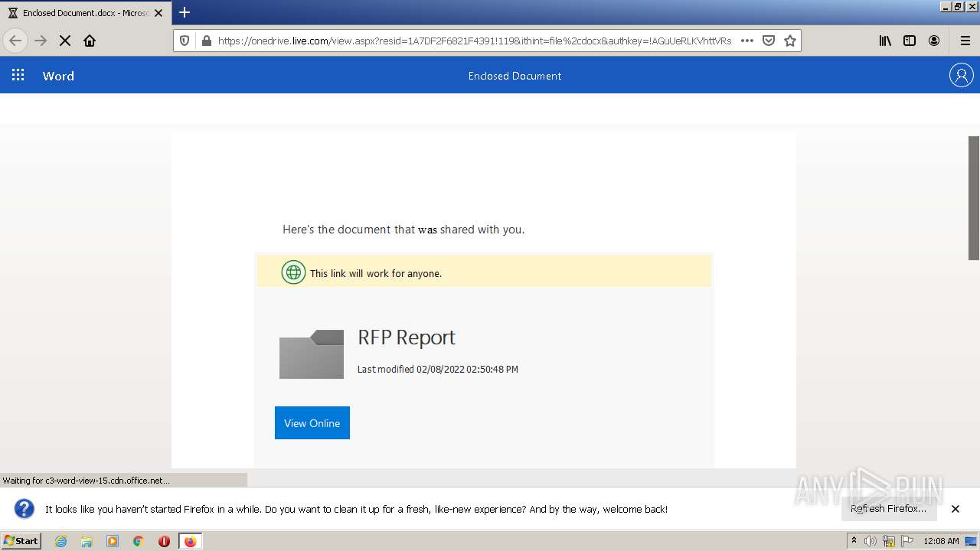Click the notification question mark icon
Screen dimensions: 980x551
pos(24,508)
